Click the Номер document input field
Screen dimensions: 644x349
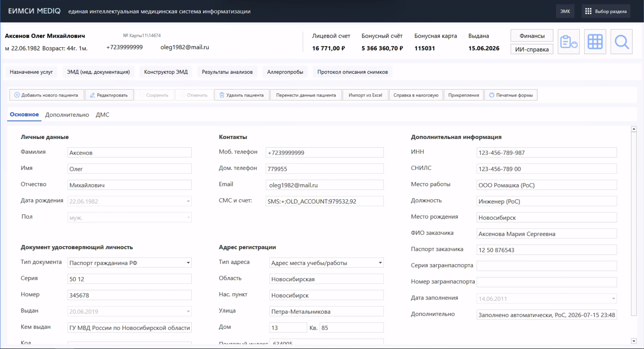tap(129, 295)
